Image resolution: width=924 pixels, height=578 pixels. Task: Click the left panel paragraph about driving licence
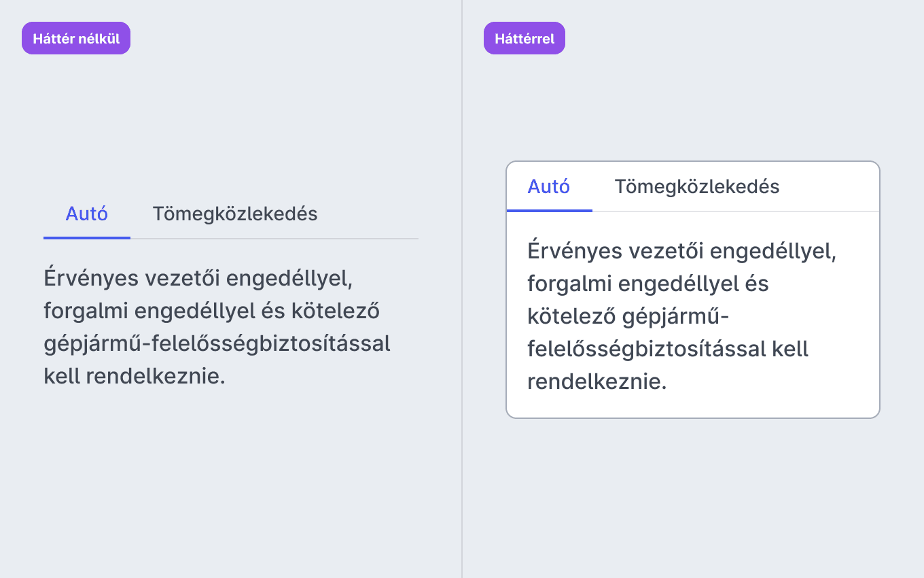coord(217,327)
